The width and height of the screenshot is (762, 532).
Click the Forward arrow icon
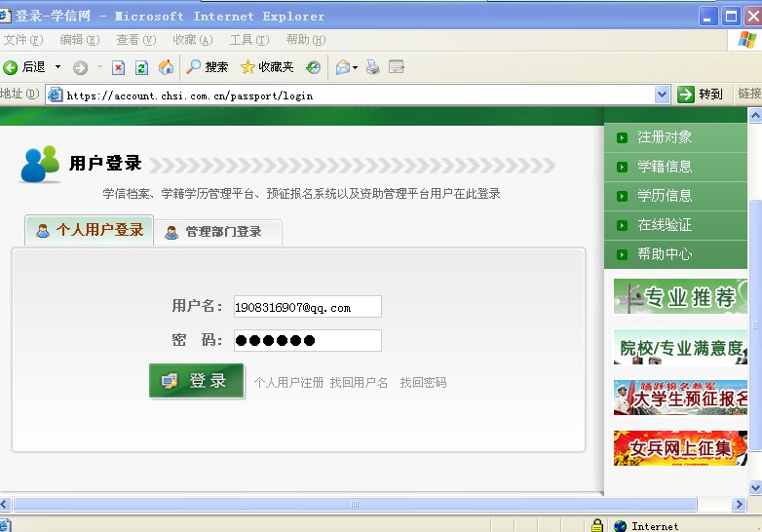80,67
